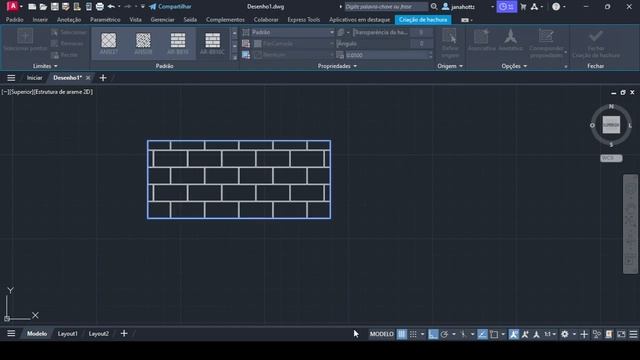This screenshot has height=360, width=640.
Task: Open the Express Tools ribbon tab
Action: pos(303,20)
